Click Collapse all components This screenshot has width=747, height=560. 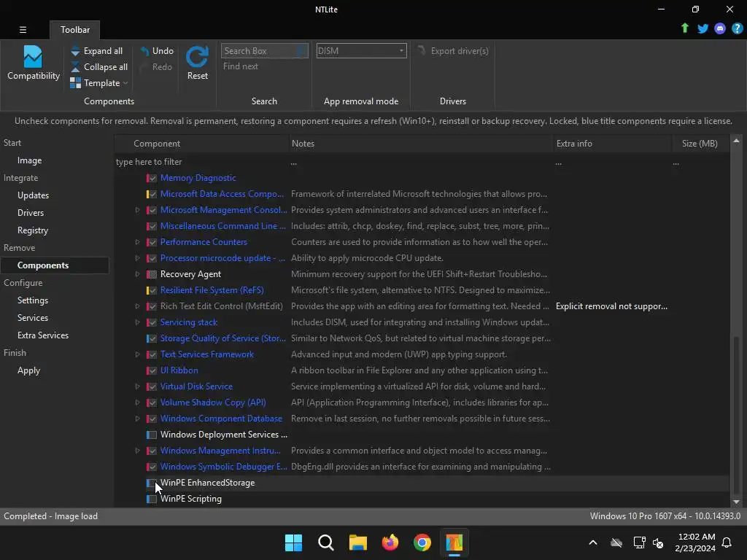pos(99,67)
